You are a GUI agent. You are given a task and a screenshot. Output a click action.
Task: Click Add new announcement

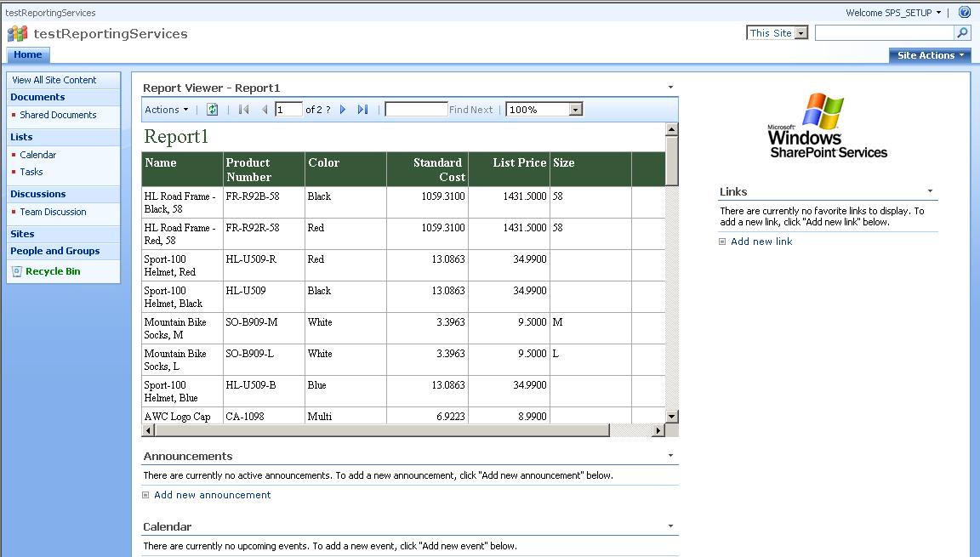pos(213,495)
